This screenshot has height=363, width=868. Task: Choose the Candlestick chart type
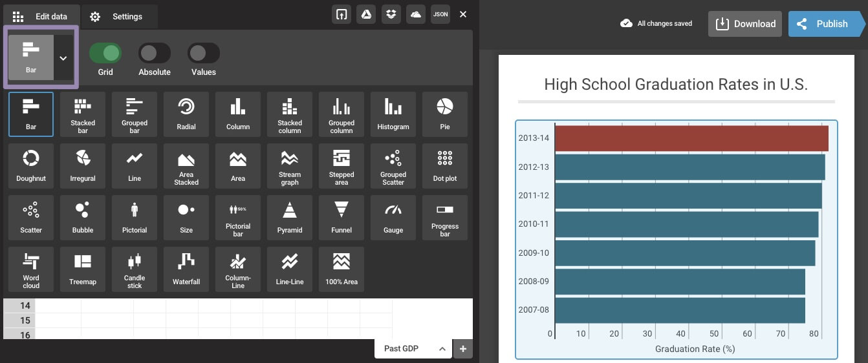[135, 269]
